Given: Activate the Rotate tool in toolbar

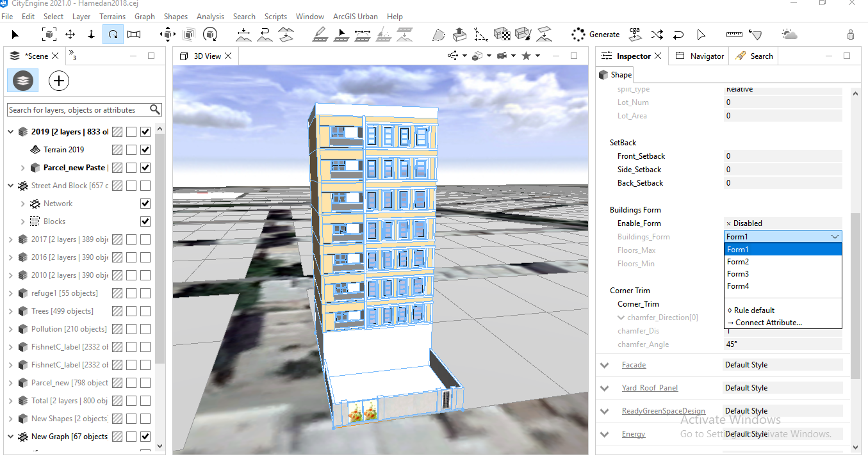Looking at the screenshot, I should (112, 34).
